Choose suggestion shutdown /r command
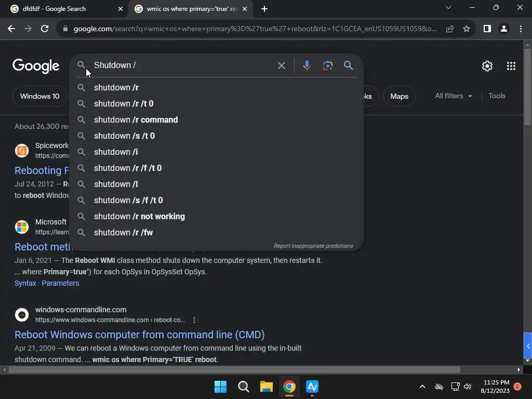The image size is (532, 399). pyautogui.click(x=217, y=120)
